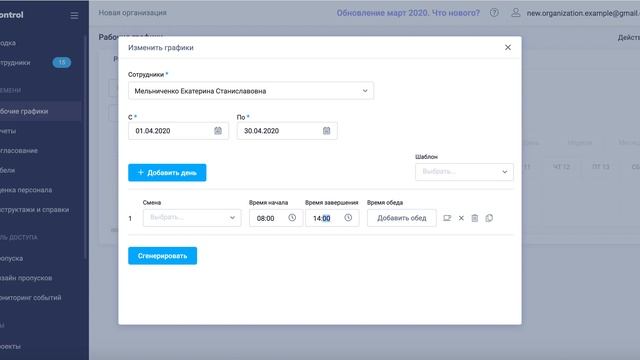Click the hamburger menu icon in sidebar

point(74,16)
